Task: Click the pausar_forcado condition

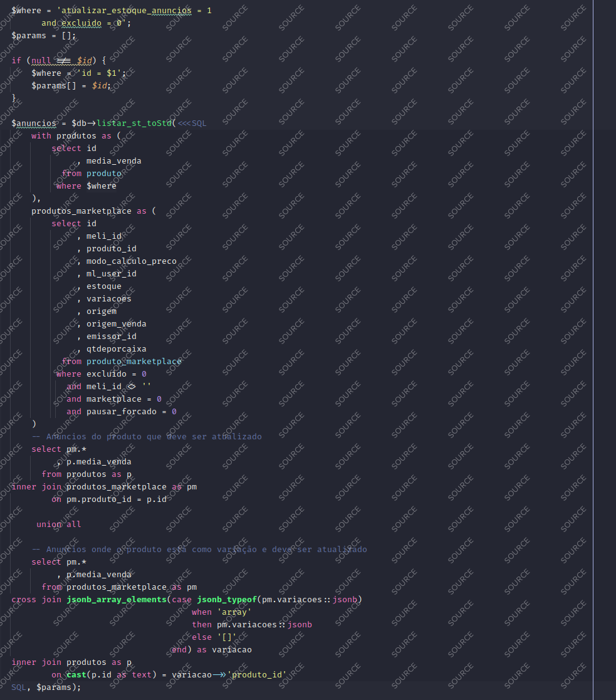Action: (121, 412)
